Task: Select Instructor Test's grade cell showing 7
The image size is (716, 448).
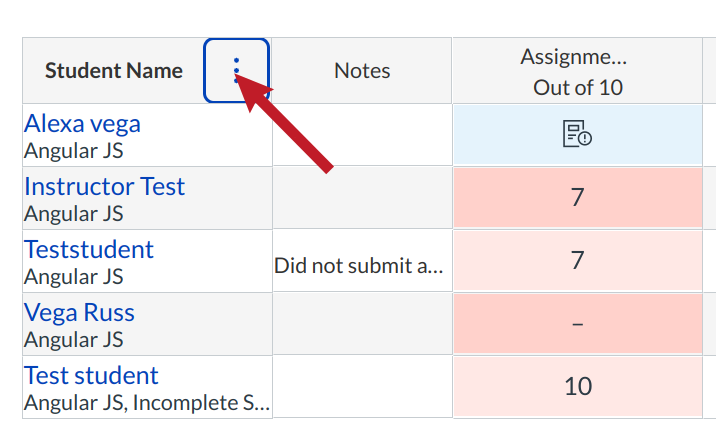Action: pos(577,197)
